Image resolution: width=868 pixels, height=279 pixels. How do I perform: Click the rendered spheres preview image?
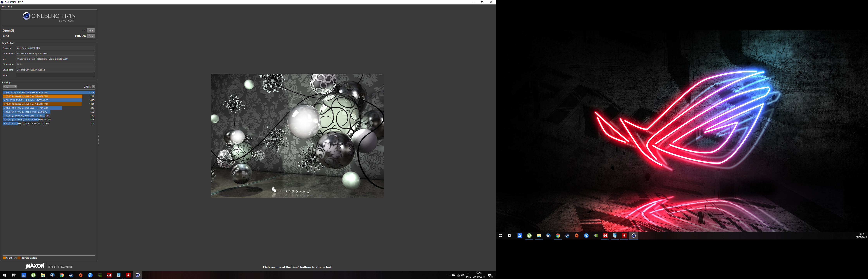tap(298, 135)
